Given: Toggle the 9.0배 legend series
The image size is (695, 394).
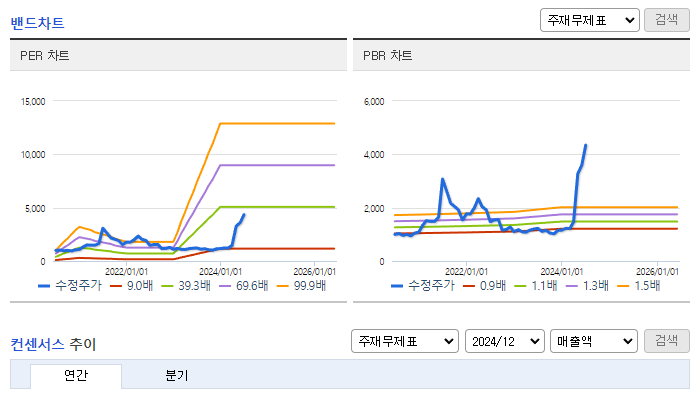Looking at the screenshot, I should [132, 286].
